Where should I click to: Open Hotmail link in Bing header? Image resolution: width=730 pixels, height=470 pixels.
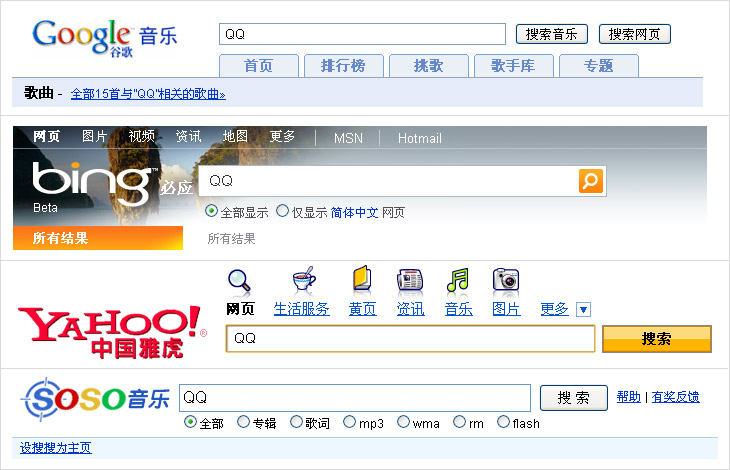[419, 139]
